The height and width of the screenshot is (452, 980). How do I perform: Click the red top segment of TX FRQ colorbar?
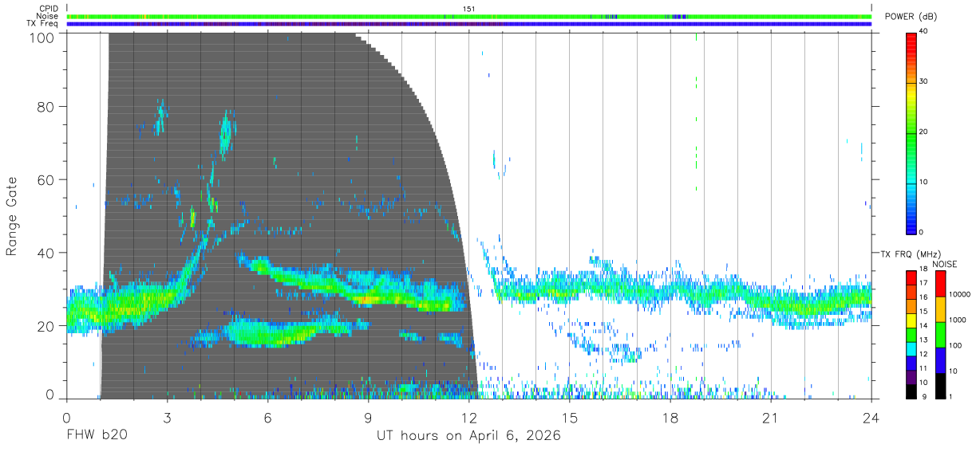(x=912, y=277)
